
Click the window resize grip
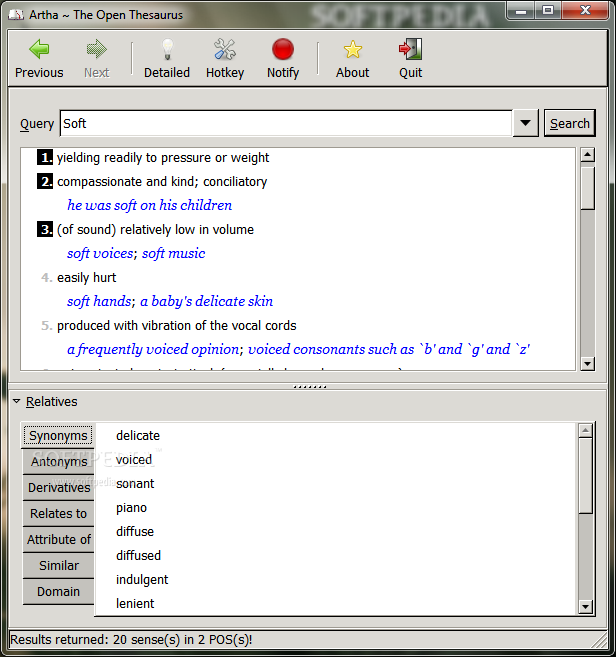[600, 641]
